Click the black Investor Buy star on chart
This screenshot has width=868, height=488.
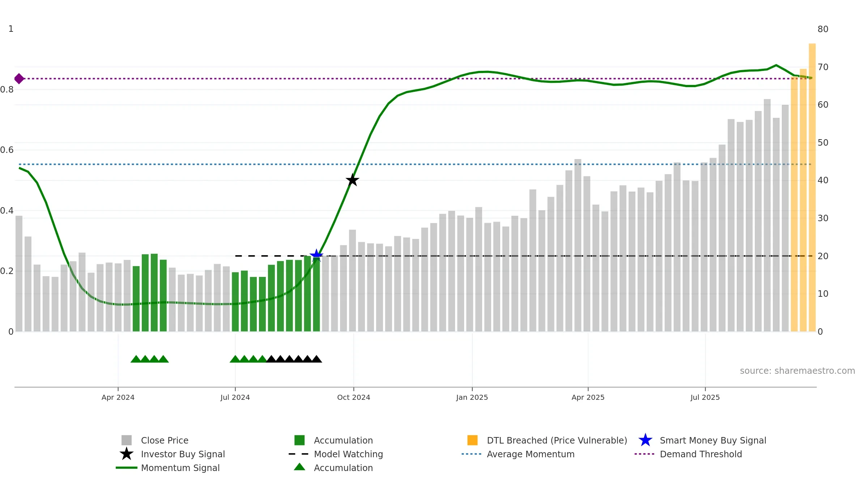(x=352, y=180)
